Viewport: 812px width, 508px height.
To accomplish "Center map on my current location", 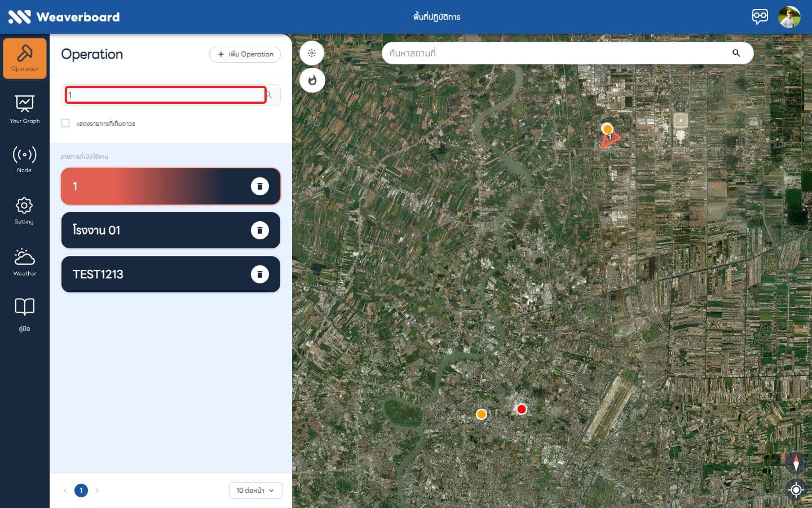I will point(796,490).
